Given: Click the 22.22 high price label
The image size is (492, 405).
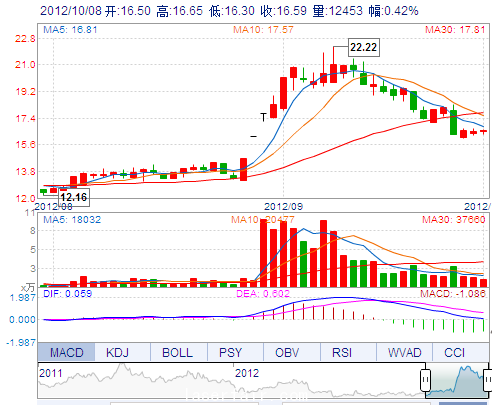Looking at the screenshot, I should 363,47.
